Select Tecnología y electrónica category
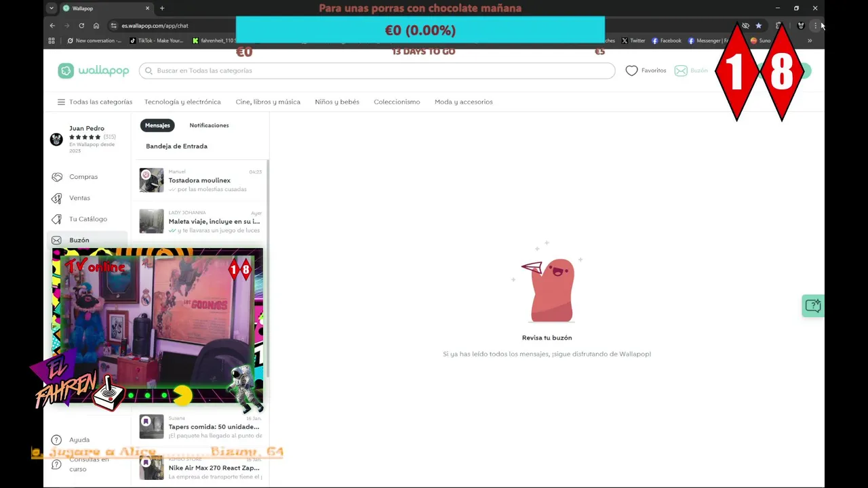The width and height of the screenshot is (868, 488). (182, 102)
